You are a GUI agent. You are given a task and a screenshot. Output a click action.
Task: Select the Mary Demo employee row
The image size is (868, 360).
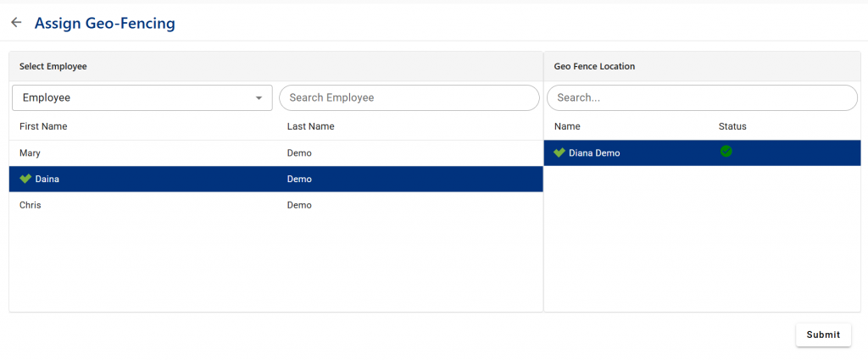tap(275, 153)
